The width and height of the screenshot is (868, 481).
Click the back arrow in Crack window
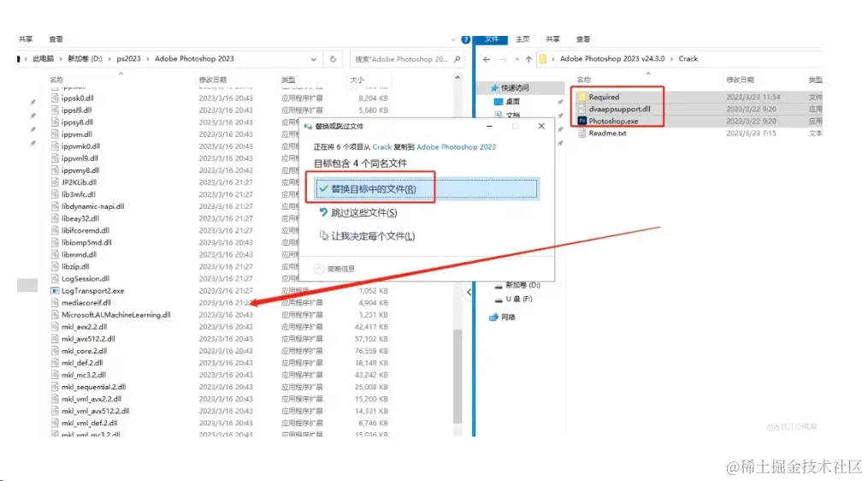pyautogui.click(x=486, y=59)
